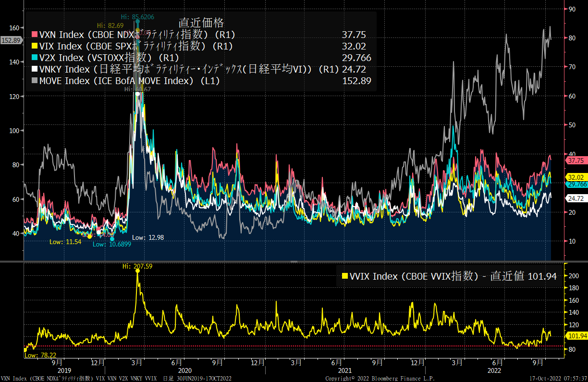Click the 直近価格 legend header
This screenshot has width=588, height=382.
click(x=202, y=23)
